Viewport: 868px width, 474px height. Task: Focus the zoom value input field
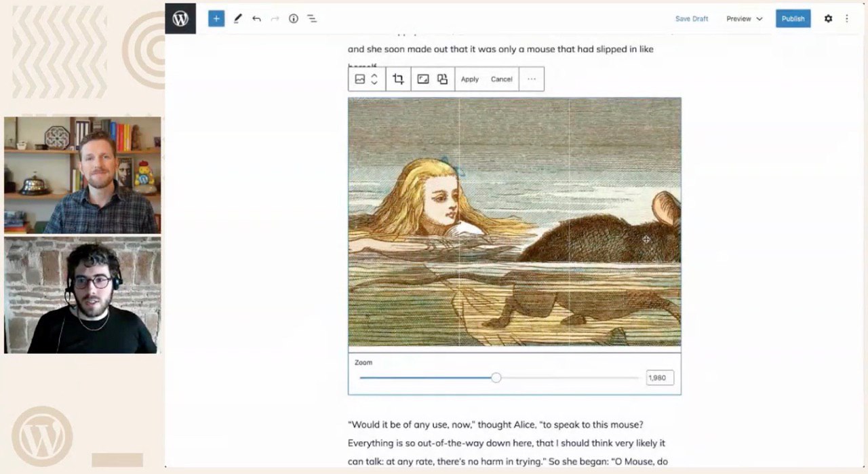coord(660,378)
